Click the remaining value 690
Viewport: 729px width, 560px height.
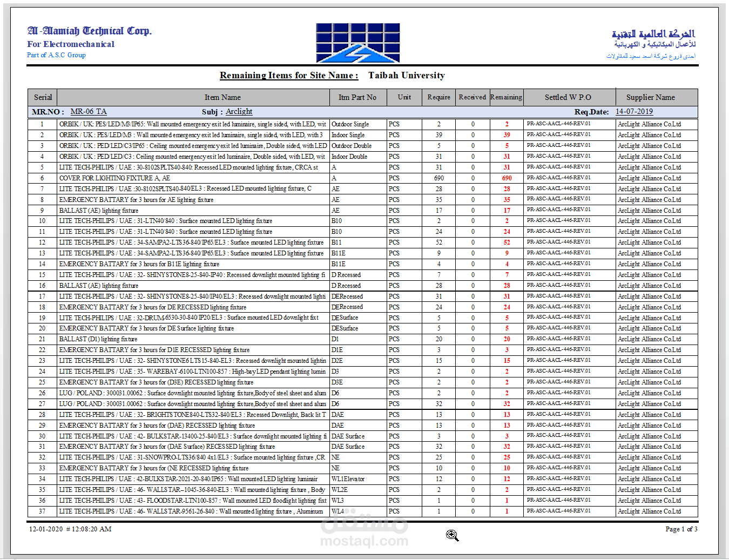507,178
